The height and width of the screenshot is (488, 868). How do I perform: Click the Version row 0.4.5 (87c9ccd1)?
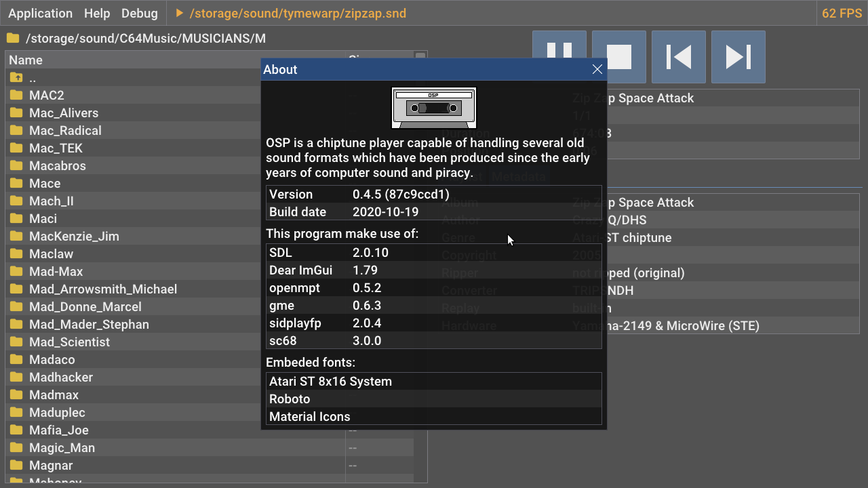tap(434, 195)
